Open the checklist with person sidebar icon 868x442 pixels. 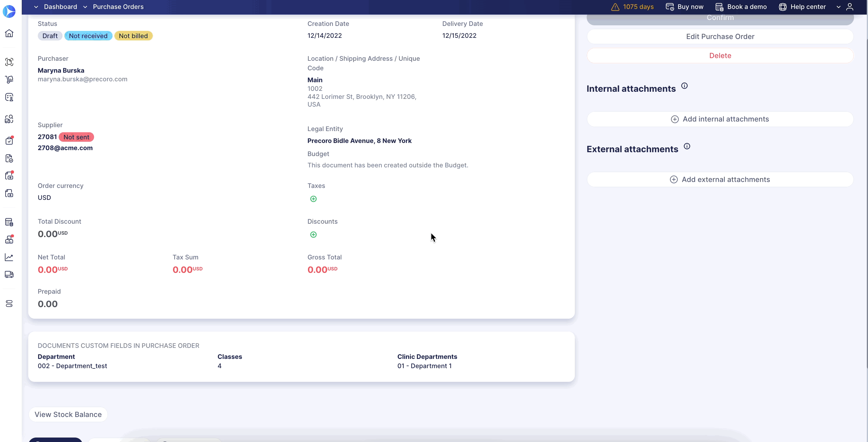coord(9,97)
